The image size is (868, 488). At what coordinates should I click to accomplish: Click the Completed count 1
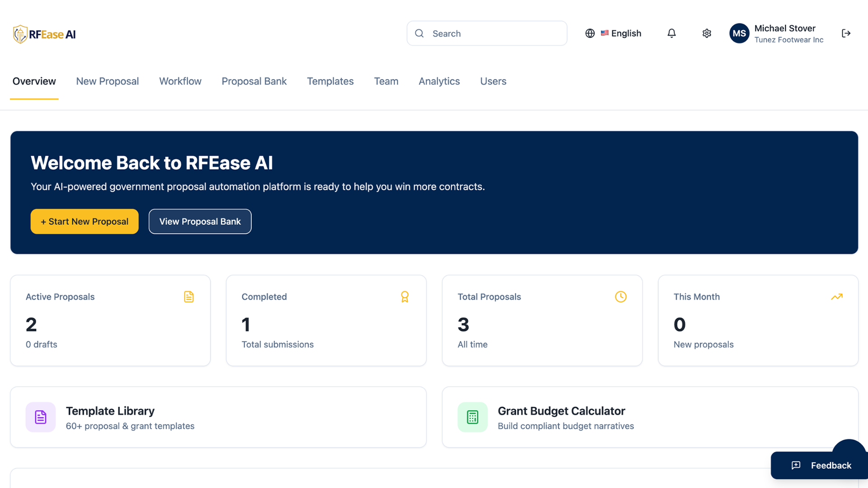[246, 324]
